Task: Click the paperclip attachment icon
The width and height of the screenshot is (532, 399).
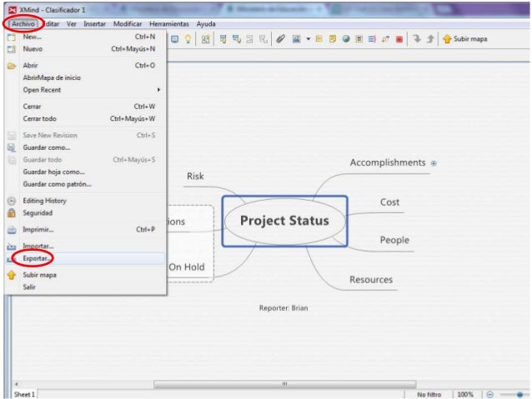Action: click(280, 39)
